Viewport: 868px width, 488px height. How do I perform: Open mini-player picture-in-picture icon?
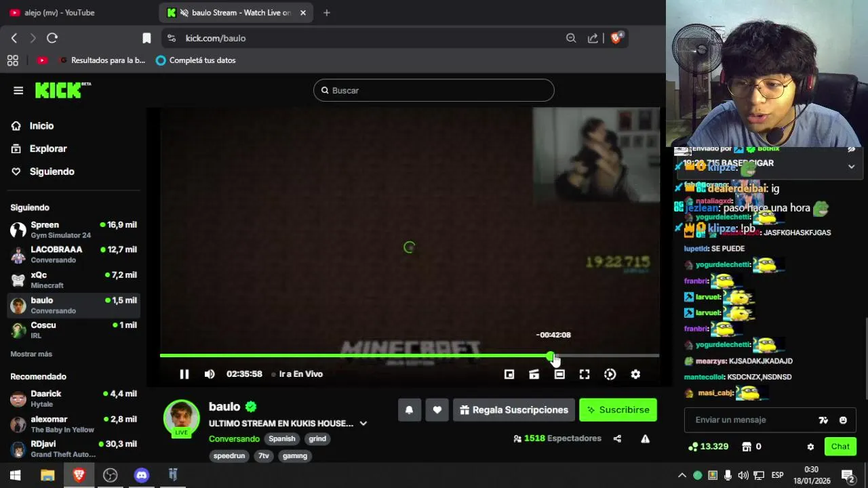tap(509, 374)
